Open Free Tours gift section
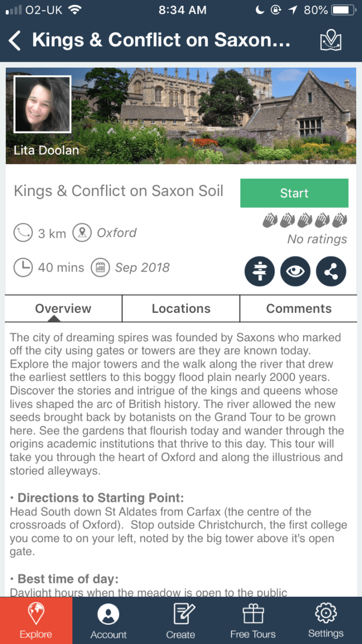 click(x=253, y=620)
